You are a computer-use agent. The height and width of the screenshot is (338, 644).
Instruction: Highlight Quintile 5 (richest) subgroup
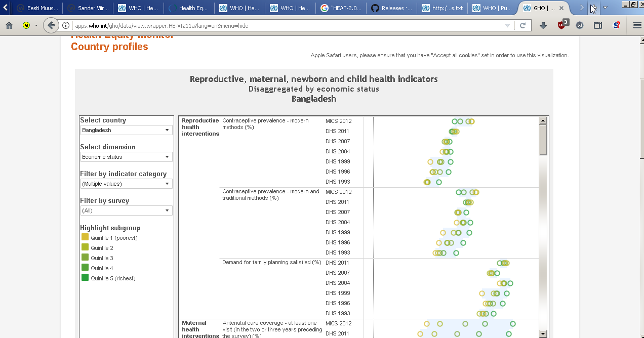(x=108, y=278)
